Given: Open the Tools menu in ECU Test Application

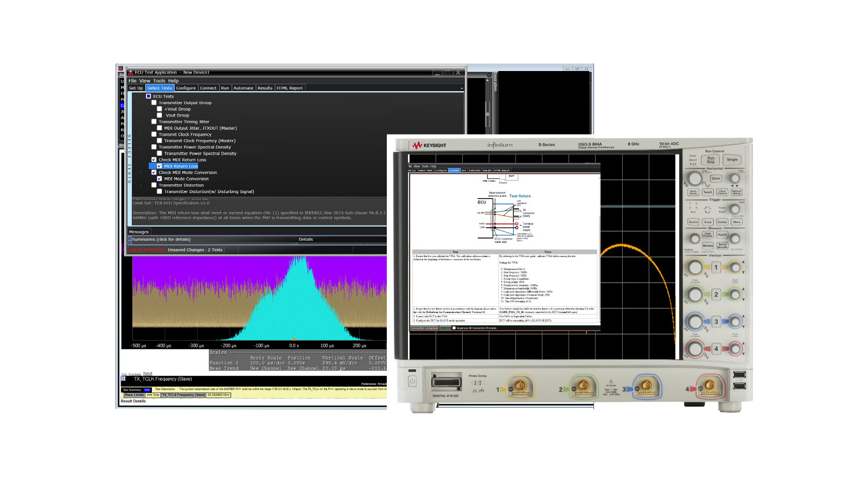Looking at the screenshot, I should pos(158,80).
